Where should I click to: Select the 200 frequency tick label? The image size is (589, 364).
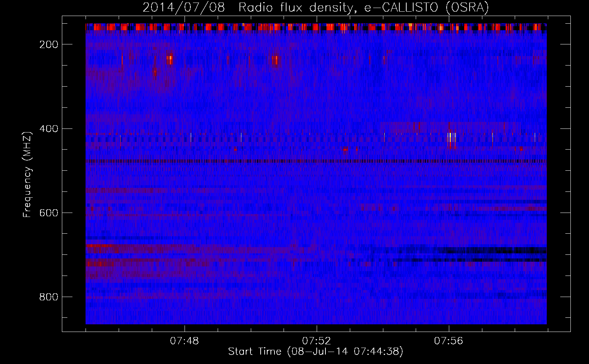coord(49,44)
